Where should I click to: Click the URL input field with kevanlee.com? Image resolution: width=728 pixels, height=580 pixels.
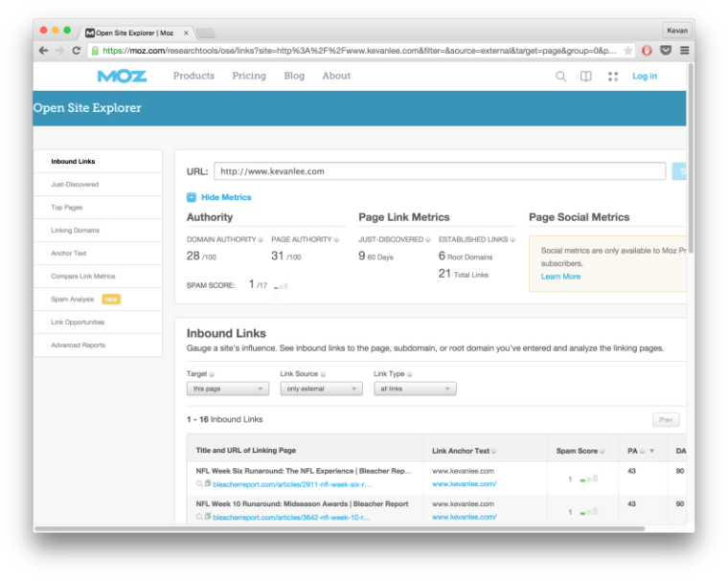(439, 171)
